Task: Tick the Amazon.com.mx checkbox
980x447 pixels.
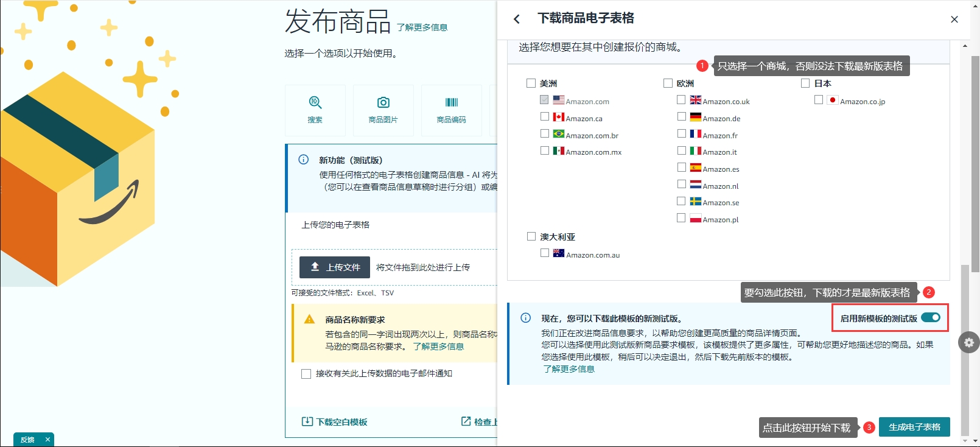Action: [x=545, y=150]
